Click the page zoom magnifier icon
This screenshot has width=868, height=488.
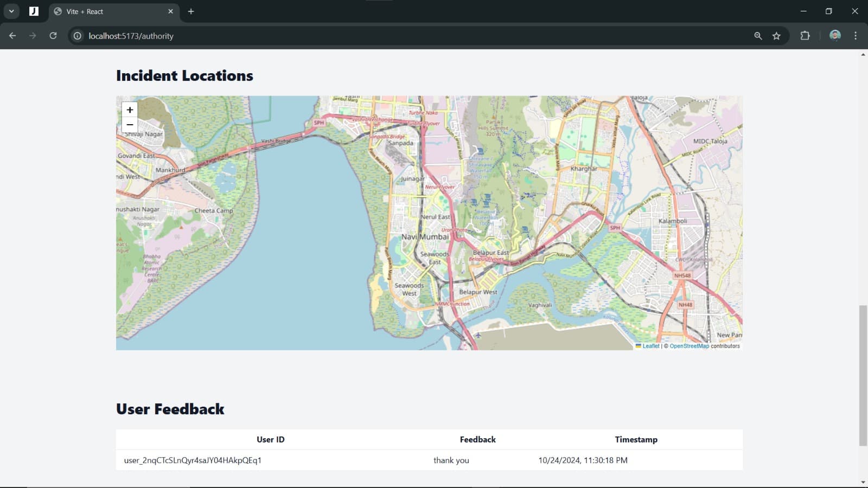pos(758,36)
